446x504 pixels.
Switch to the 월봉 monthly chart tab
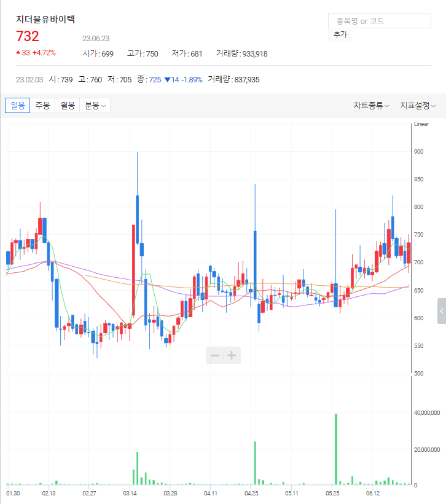point(68,106)
